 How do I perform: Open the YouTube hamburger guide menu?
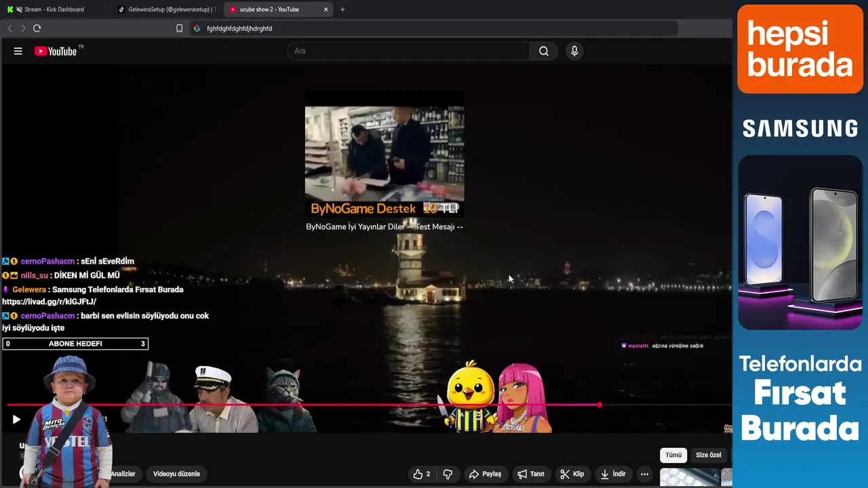click(x=18, y=51)
